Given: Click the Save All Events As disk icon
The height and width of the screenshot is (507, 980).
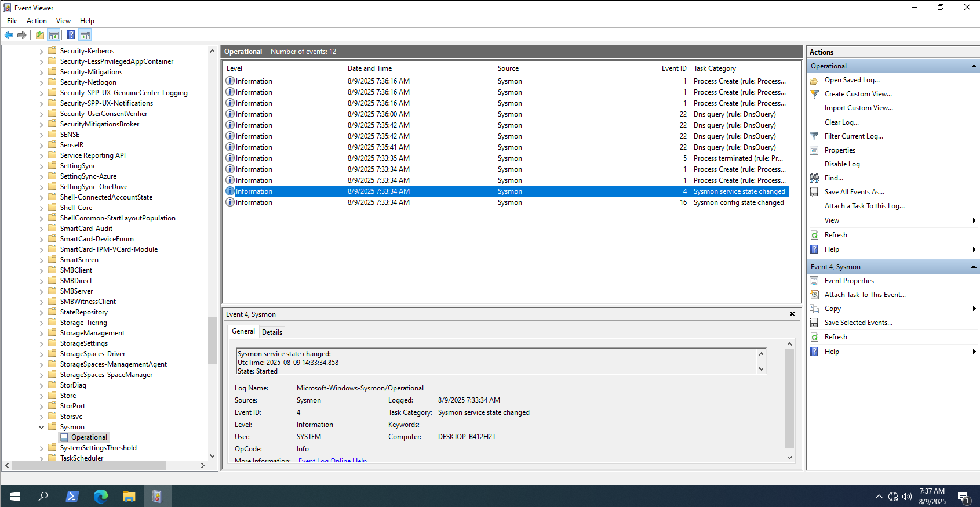Looking at the screenshot, I should pos(814,192).
